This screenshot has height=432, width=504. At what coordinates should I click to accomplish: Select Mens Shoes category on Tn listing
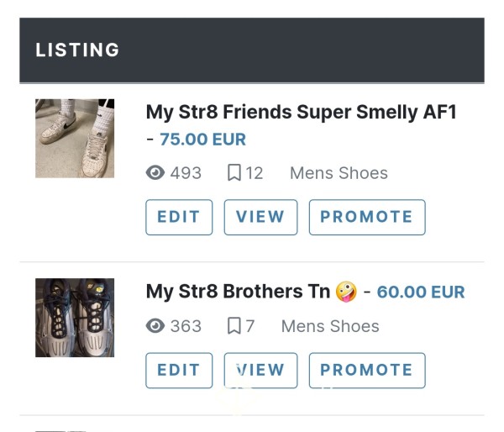tap(330, 326)
